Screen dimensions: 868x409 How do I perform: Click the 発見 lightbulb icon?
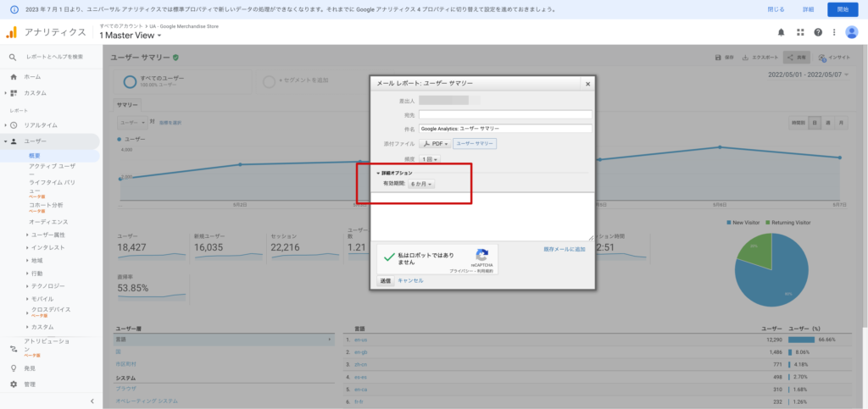pos(13,368)
